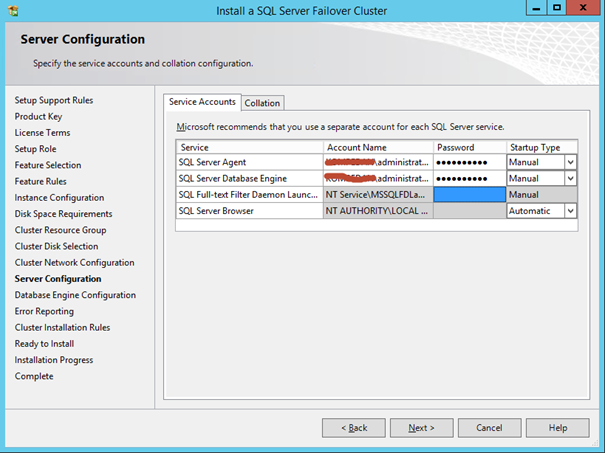
Task: Switch to the Collation tab
Action: pyautogui.click(x=262, y=103)
